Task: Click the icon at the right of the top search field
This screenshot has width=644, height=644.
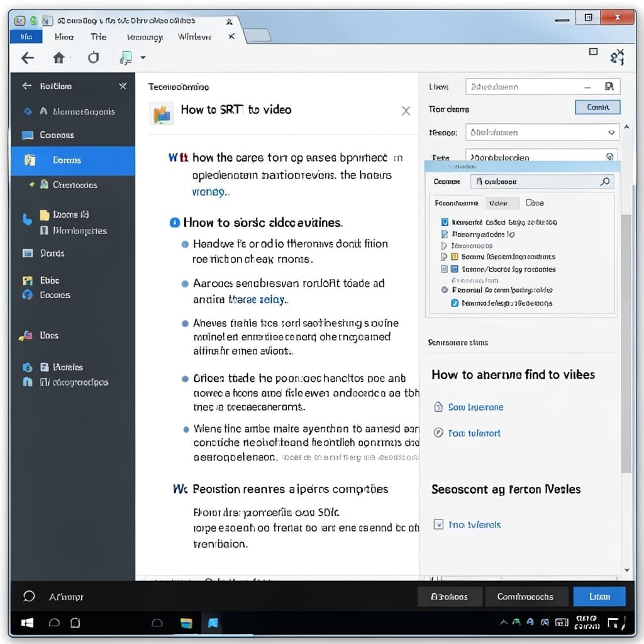Action: (x=609, y=86)
